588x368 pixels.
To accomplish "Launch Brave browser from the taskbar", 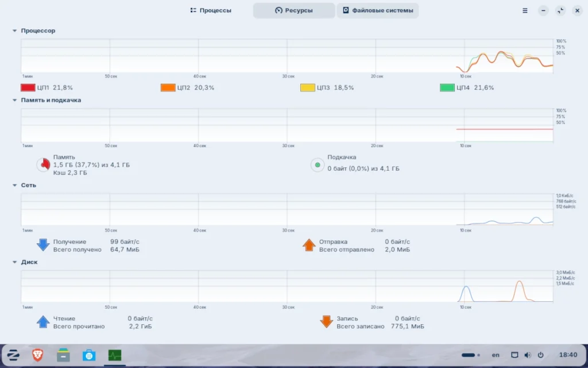I will click(x=37, y=355).
